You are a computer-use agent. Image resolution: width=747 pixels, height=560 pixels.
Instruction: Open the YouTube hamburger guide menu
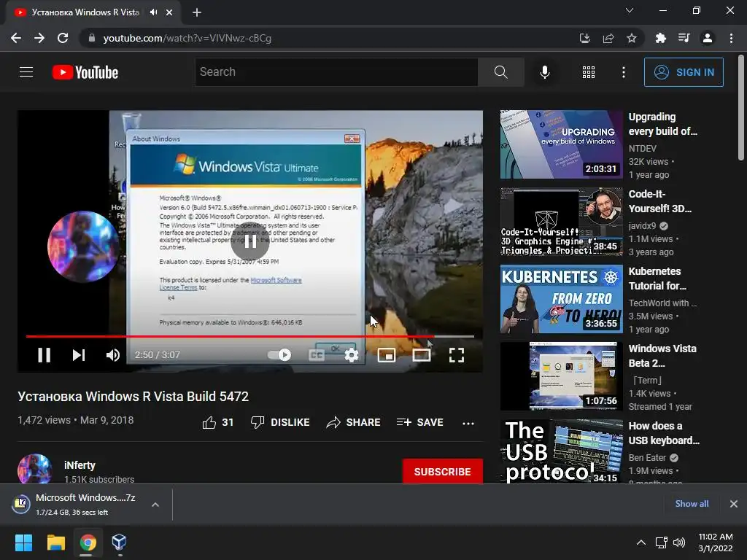click(x=26, y=72)
